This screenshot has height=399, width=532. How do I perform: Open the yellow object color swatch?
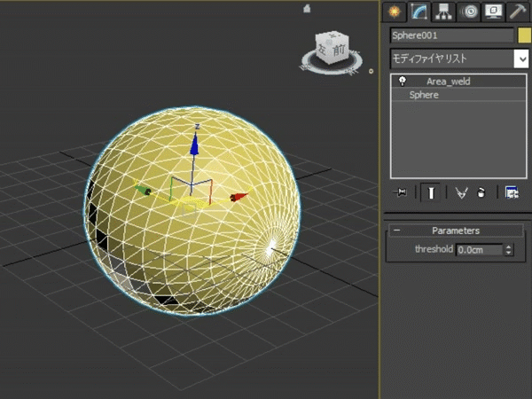(525, 35)
